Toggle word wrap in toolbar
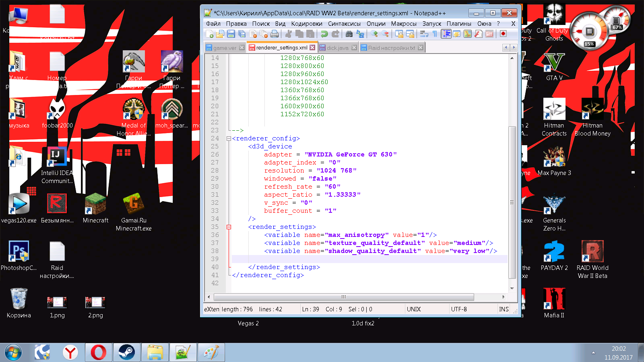This screenshot has width=644, height=362. coord(424,34)
